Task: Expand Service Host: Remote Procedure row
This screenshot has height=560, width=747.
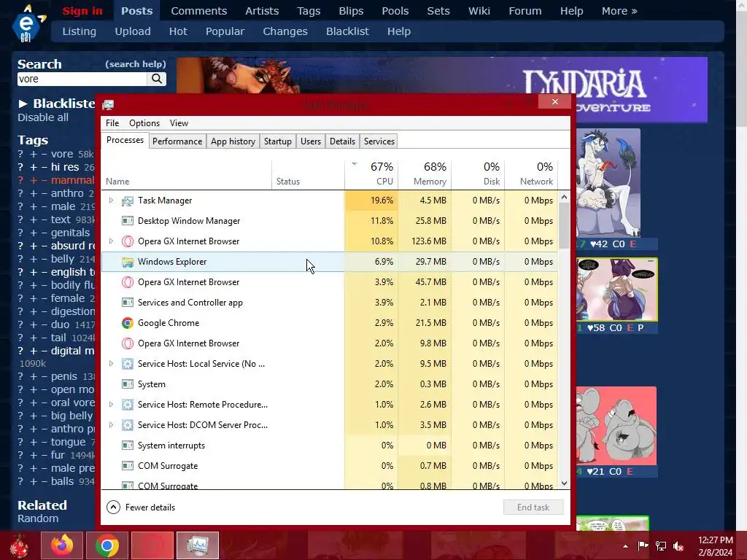Action: [111, 405]
